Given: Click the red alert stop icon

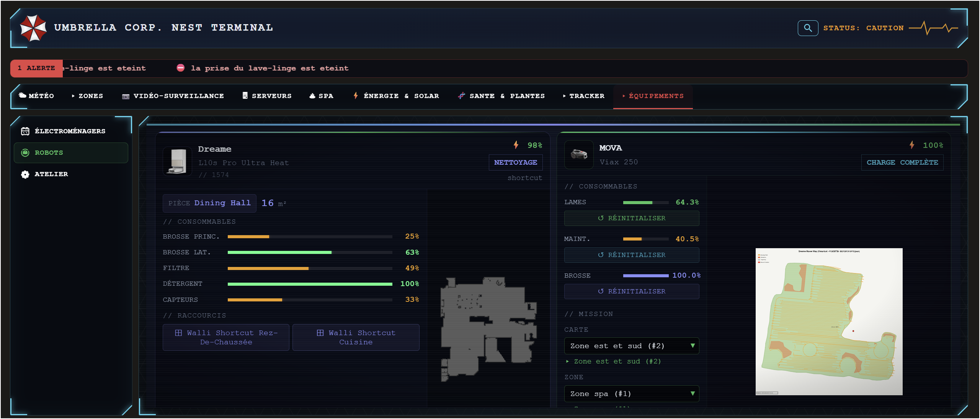Looking at the screenshot, I should pos(181,68).
